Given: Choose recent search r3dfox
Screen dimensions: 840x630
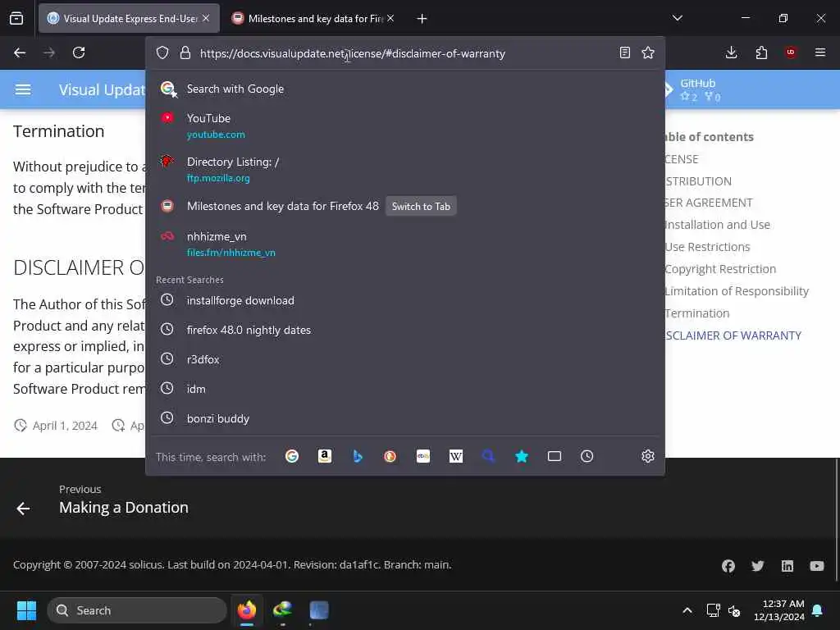Looking at the screenshot, I should click(405, 359).
